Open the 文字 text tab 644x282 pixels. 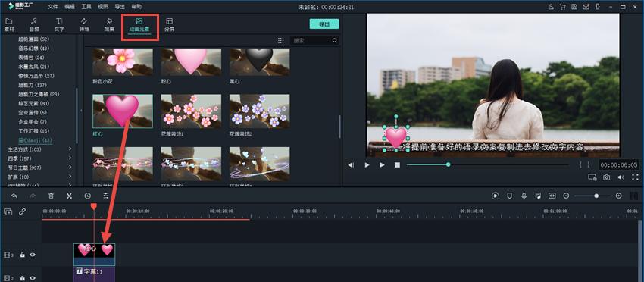click(x=59, y=25)
